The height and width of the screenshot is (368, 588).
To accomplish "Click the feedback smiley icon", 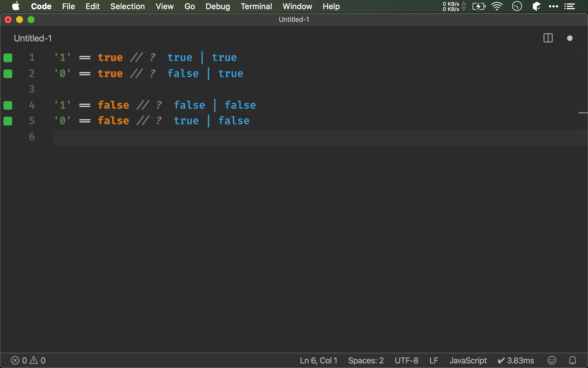I will coord(552,360).
